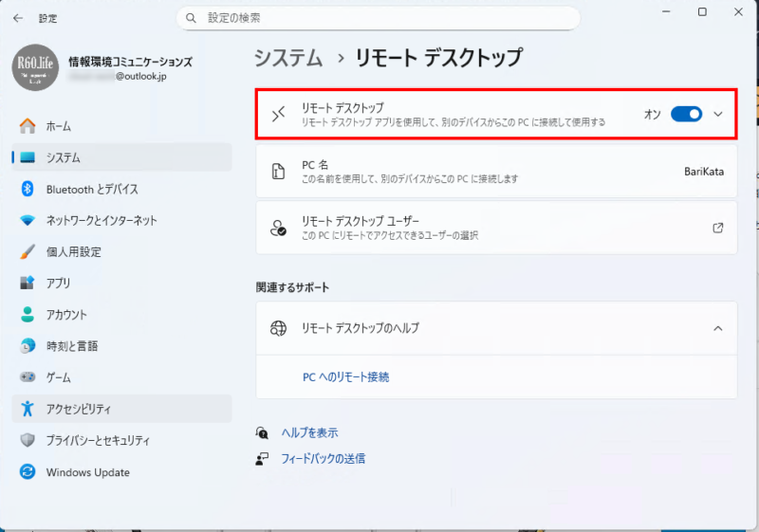Image resolution: width=759 pixels, height=532 pixels.
Task: Expand the リモート デスクトップ settings chevron
Action: point(717,114)
